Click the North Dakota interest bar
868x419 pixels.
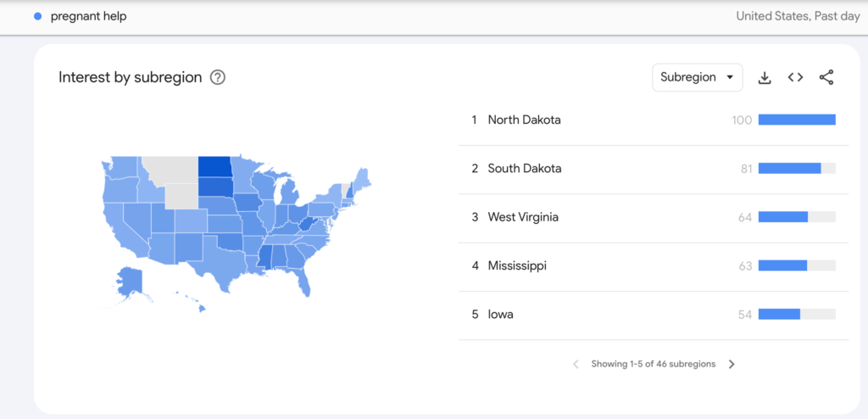tap(797, 120)
